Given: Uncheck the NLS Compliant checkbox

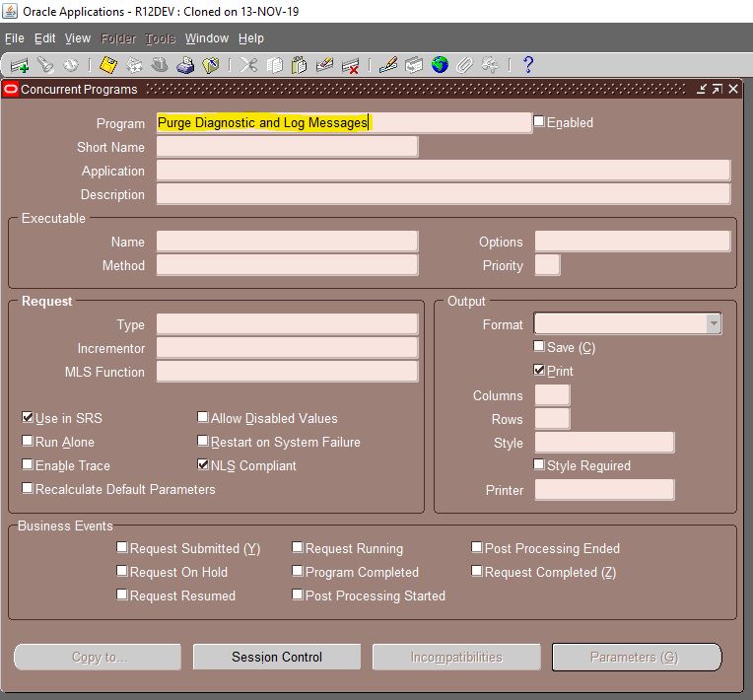Looking at the screenshot, I should [x=203, y=464].
